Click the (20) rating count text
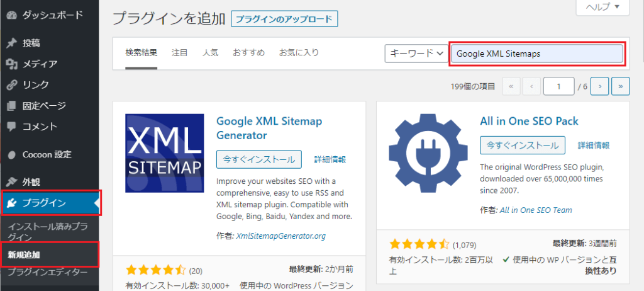This screenshot has height=291, width=644. click(196, 271)
